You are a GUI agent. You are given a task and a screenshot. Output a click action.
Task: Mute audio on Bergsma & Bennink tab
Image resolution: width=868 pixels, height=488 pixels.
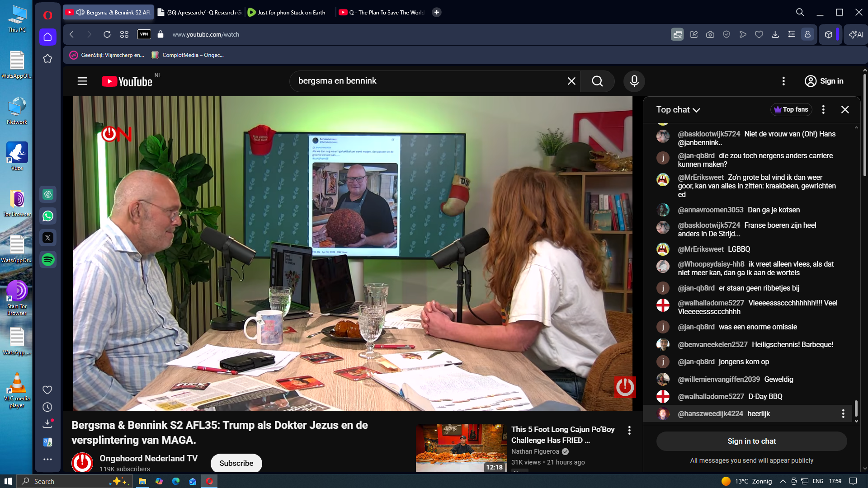[80, 12]
